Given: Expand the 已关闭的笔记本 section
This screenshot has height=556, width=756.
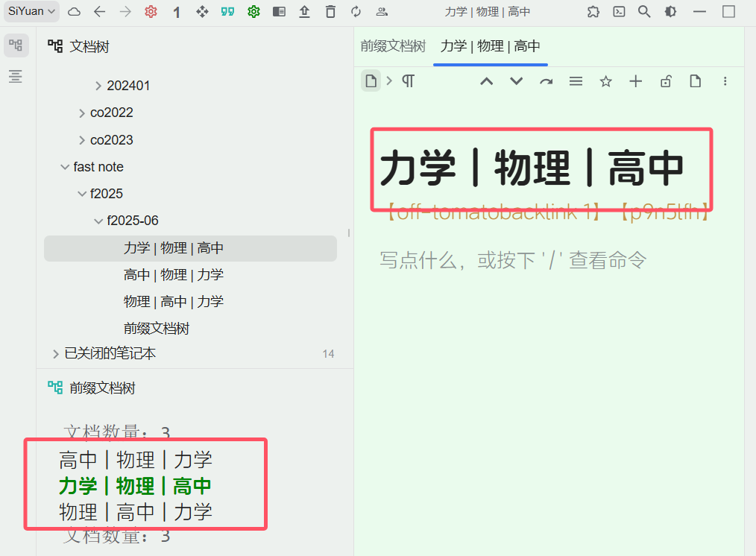Looking at the screenshot, I should pos(55,353).
